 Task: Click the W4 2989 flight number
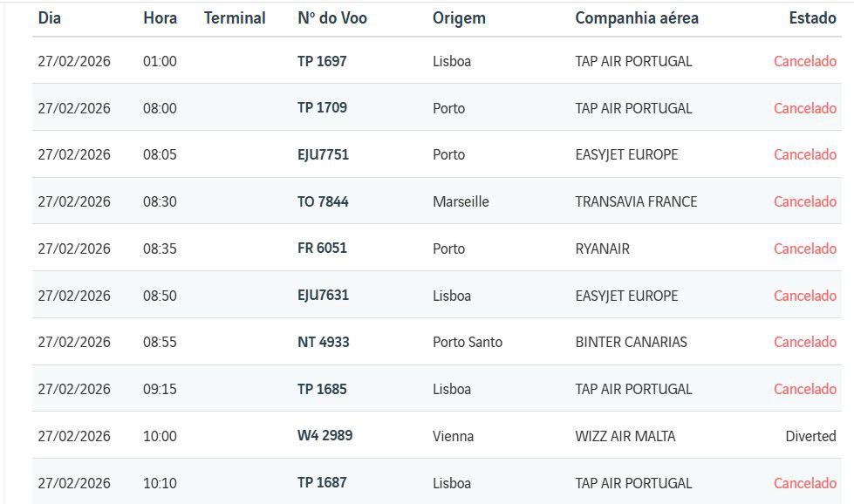point(325,435)
